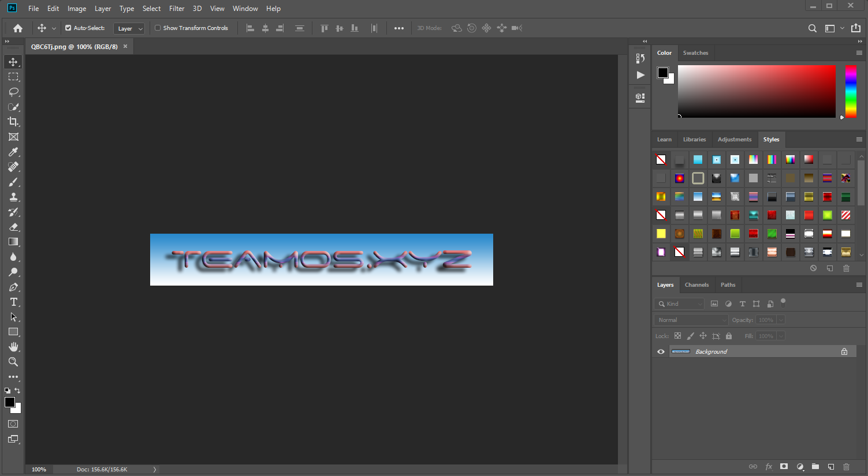Viewport: 868px width, 476px height.
Task: Hide the Background layer visibility eye
Action: pyautogui.click(x=661, y=351)
